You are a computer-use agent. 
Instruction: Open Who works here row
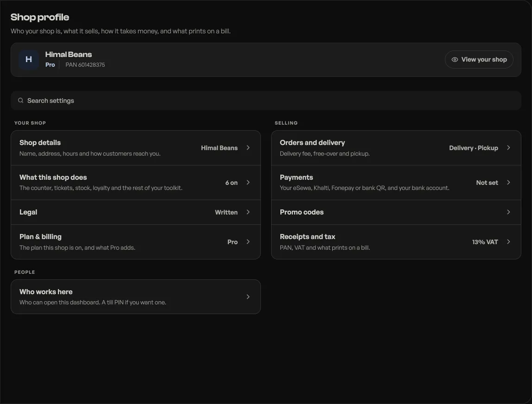(136, 297)
